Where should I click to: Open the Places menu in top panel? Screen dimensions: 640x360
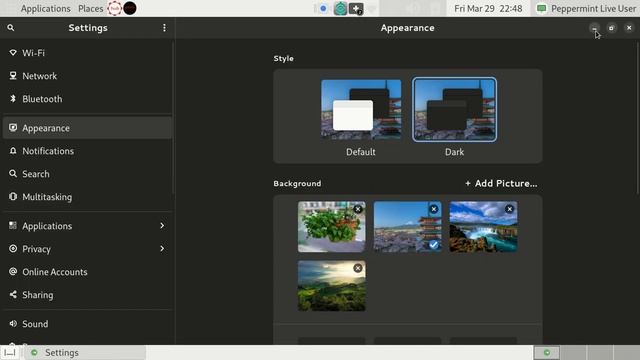[x=91, y=9]
